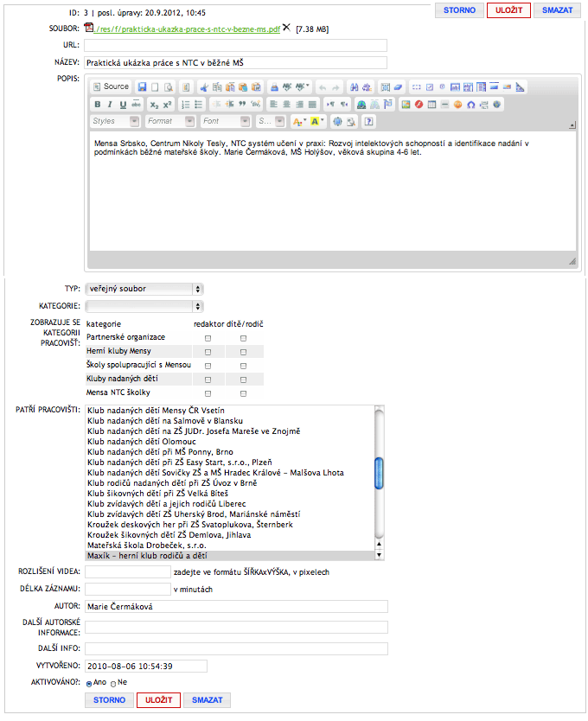Click the editor's save icon
Screen dimensions: 588x721
[142, 87]
